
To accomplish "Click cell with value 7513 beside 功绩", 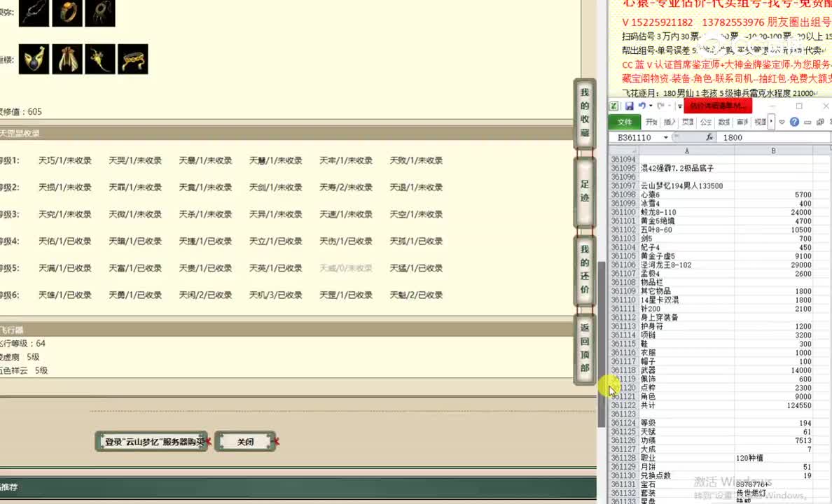I will point(774,440).
